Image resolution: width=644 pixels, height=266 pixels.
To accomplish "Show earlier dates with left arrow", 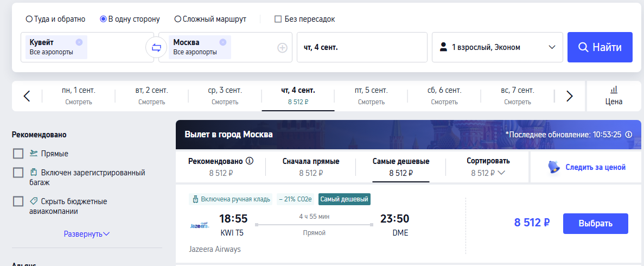I will coord(27,96).
